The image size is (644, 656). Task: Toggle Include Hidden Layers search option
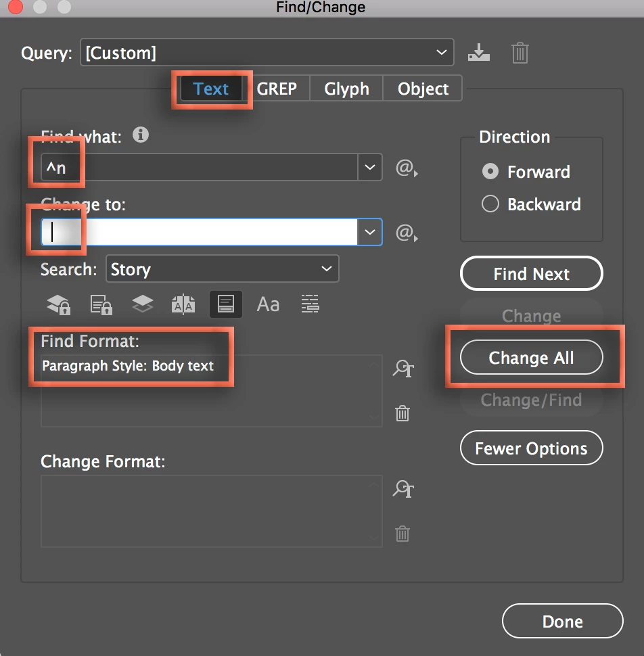click(x=142, y=304)
